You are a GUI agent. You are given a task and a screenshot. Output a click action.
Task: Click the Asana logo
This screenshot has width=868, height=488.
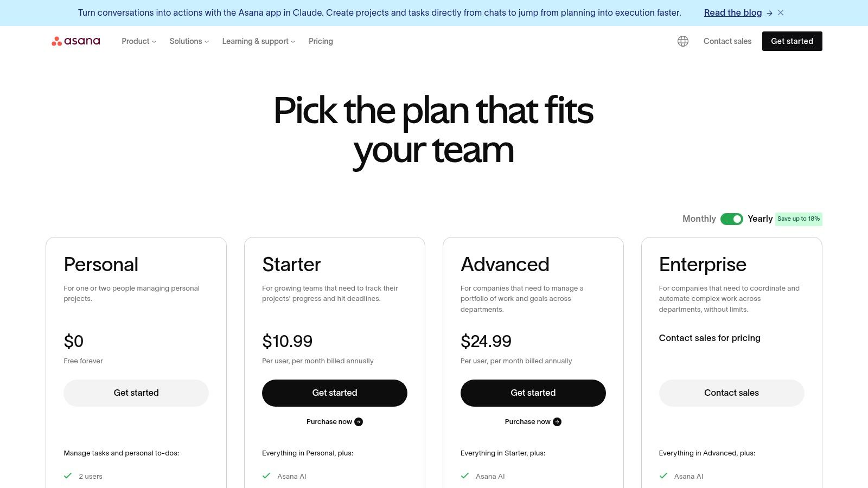[x=76, y=41]
